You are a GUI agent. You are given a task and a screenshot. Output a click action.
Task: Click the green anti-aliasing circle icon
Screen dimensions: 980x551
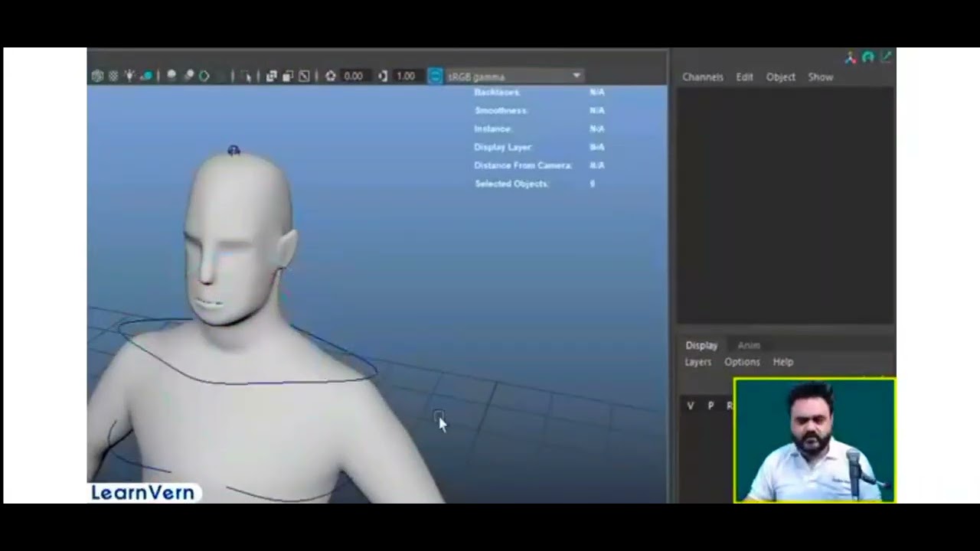204,76
